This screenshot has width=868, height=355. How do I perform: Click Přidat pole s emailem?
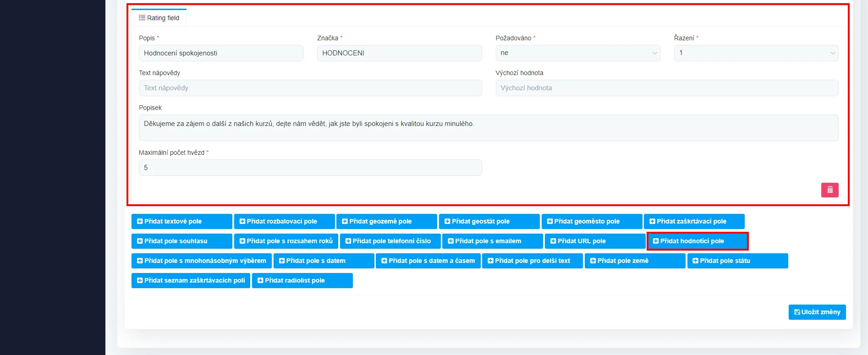point(492,241)
